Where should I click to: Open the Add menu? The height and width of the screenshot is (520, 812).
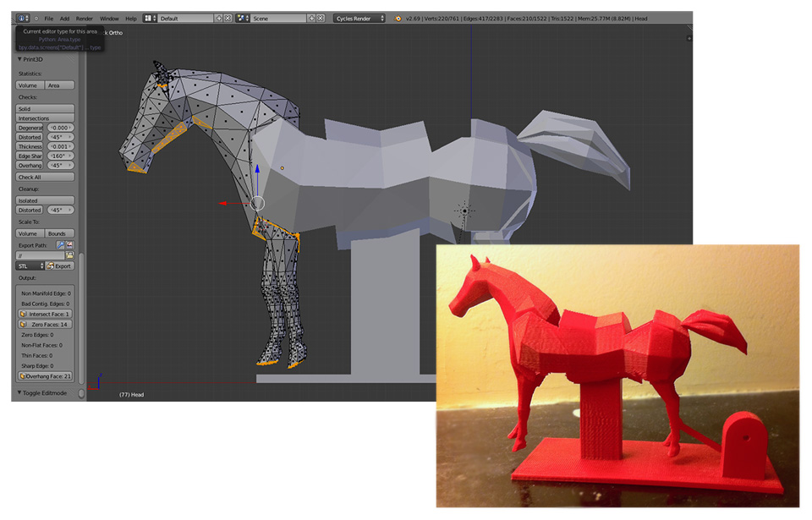click(64, 19)
